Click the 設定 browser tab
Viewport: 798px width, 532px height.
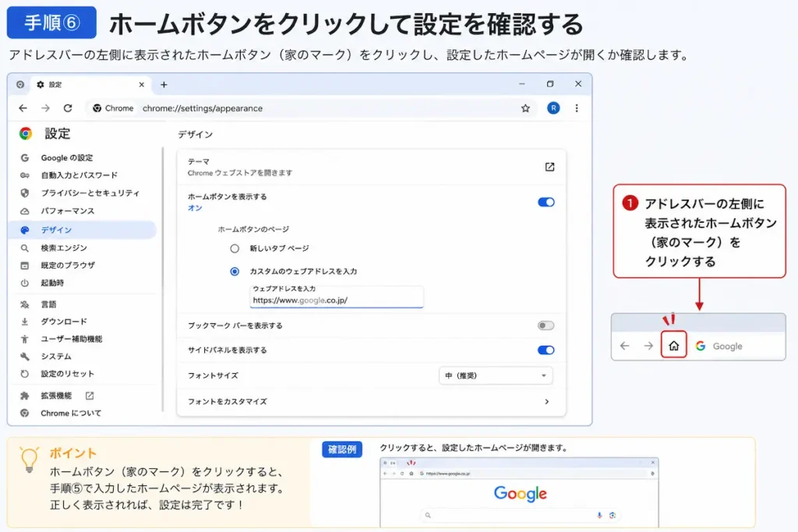click(90, 84)
